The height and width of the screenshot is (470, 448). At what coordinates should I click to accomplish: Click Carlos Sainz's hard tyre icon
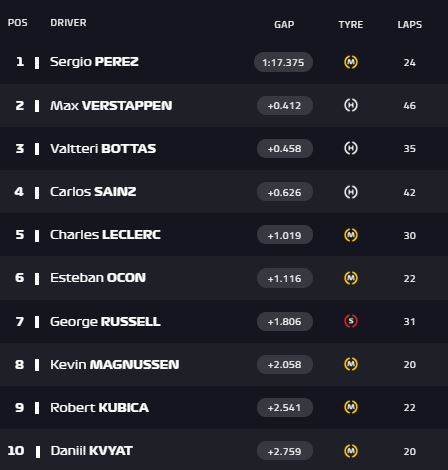pos(351,192)
